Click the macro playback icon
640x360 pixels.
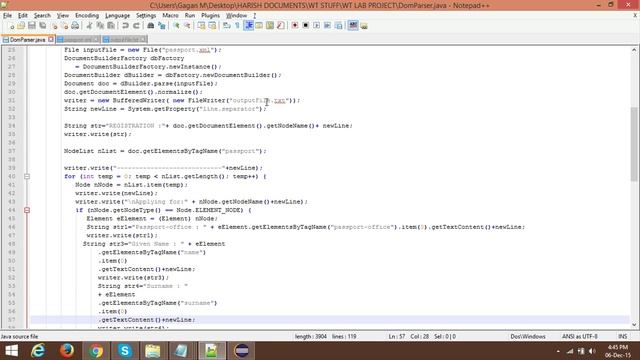pyautogui.click(x=316, y=26)
